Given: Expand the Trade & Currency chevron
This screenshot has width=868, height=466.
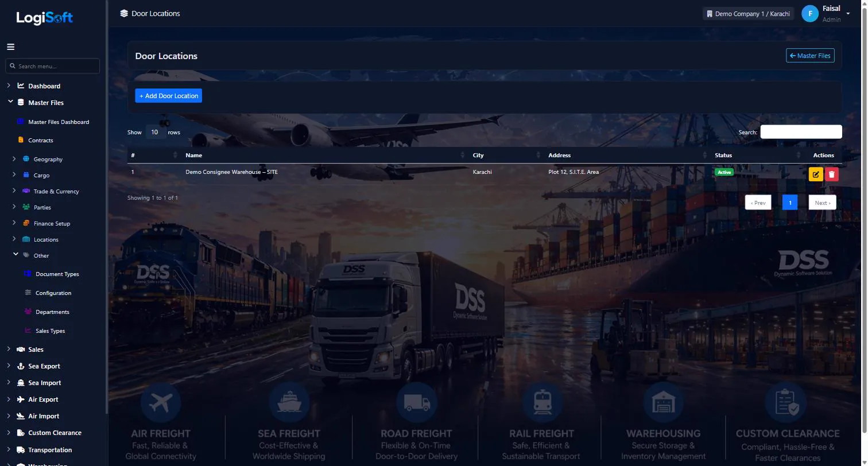Looking at the screenshot, I should (x=14, y=191).
